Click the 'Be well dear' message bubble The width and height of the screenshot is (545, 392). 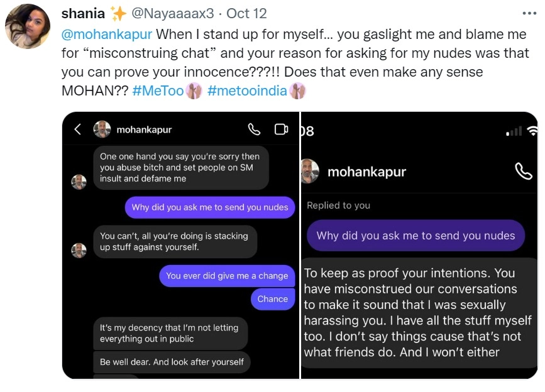click(x=172, y=362)
